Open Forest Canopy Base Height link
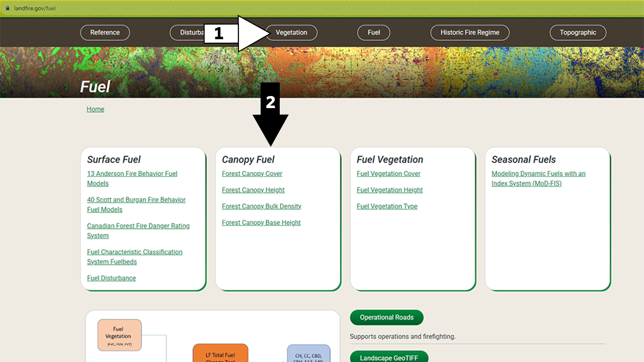 (x=261, y=222)
